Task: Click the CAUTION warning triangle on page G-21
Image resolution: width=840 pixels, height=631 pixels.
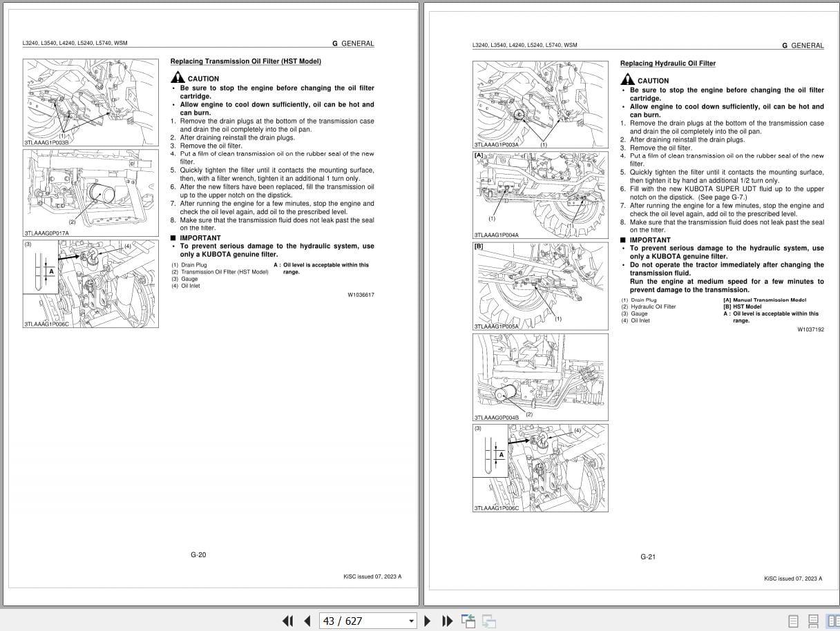Action: pos(629,79)
